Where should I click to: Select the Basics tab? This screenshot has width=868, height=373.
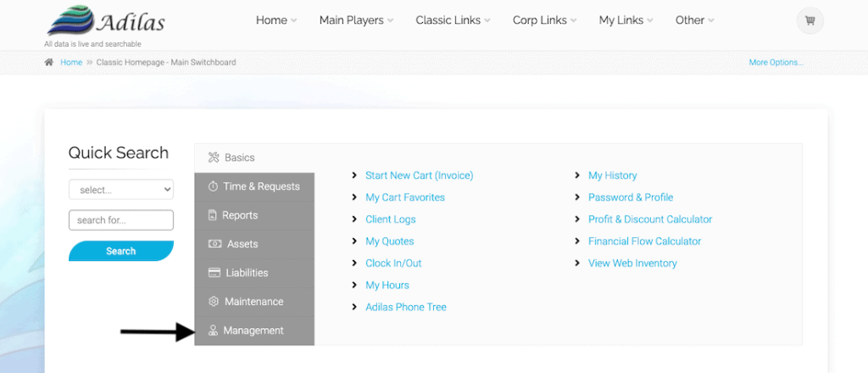tap(254, 158)
